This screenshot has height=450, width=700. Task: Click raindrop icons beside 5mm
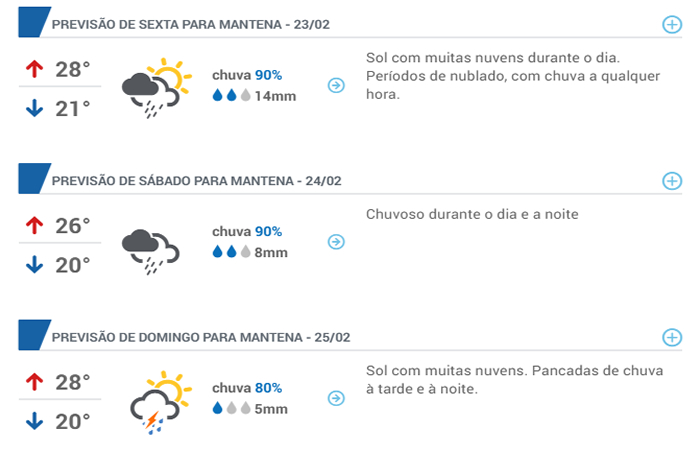click(231, 408)
